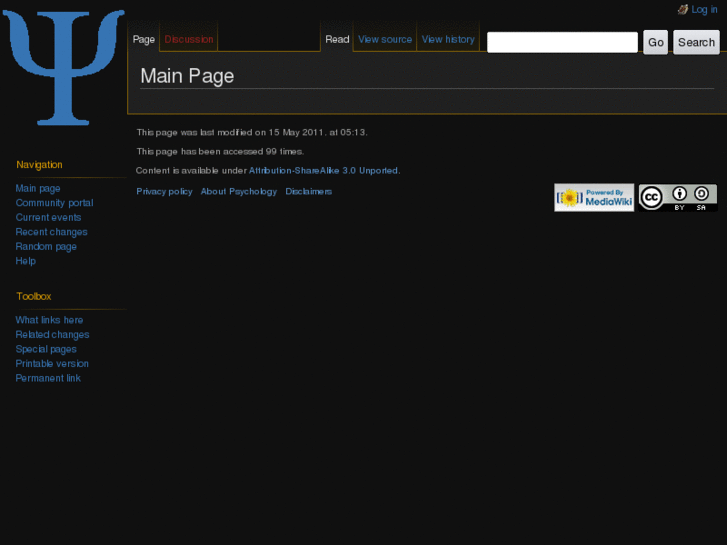This screenshot has height=545, width=727.
Task: Click the Toolbox sidebar heading
Action: tap(33, 296)
